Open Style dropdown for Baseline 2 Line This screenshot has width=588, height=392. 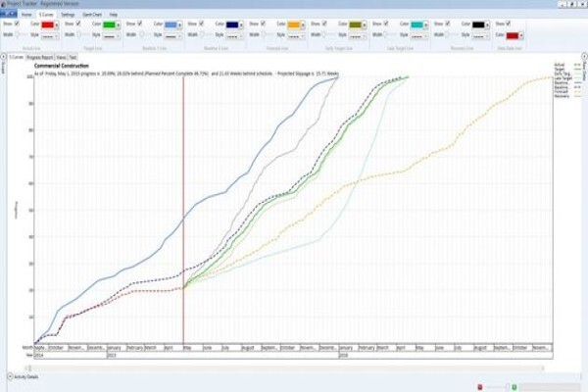coord(234,36)
